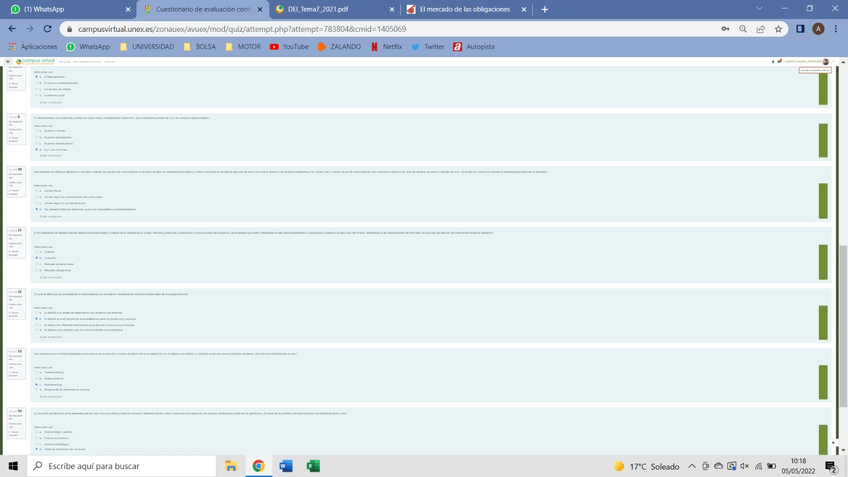Viewport: 848px width, 477px height.
Task: Open the Twitter bookmark
Action: click(427, 47)
